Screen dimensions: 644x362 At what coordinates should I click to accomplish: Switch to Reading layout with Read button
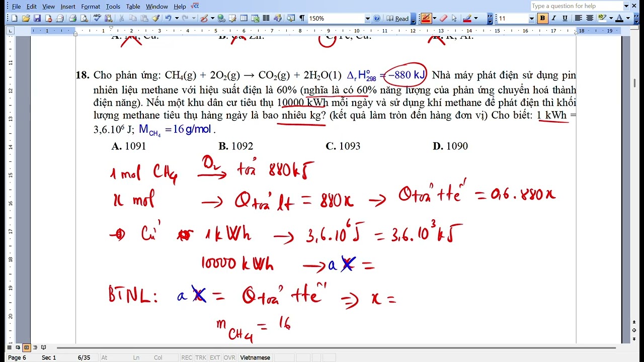click(397, 19)
